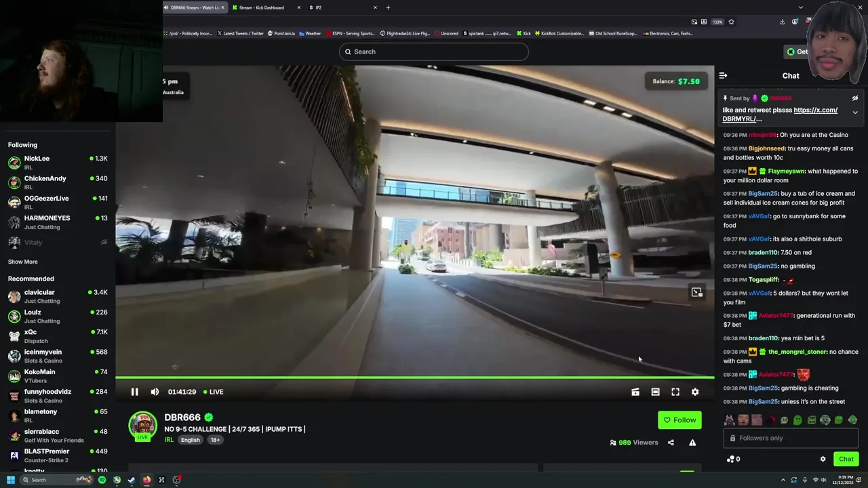The width and height of the screenshot is (868, 488).
Task: Open the Weather bookmark
Action: (x=309, y=33)
